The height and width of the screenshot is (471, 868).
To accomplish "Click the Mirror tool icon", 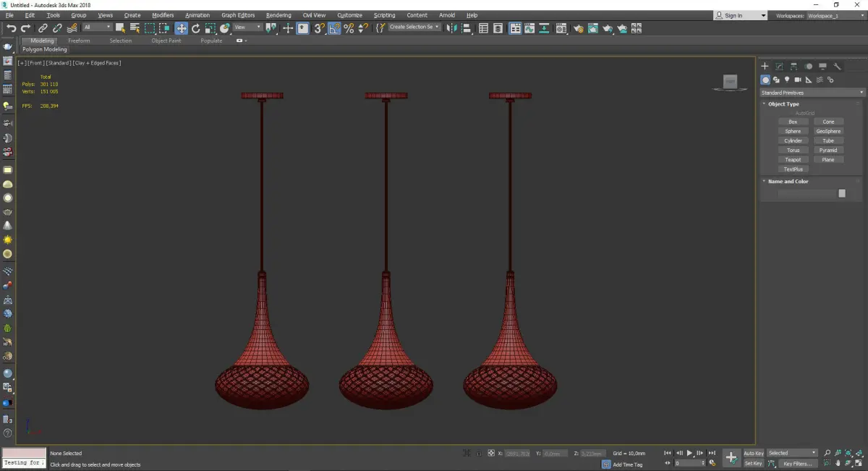I will click(x=451, y=28).
